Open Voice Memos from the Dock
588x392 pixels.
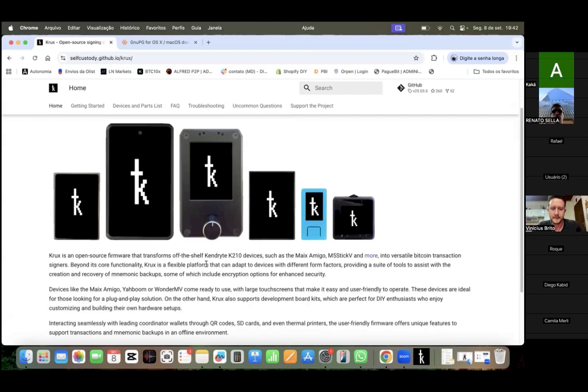(149, 356)
